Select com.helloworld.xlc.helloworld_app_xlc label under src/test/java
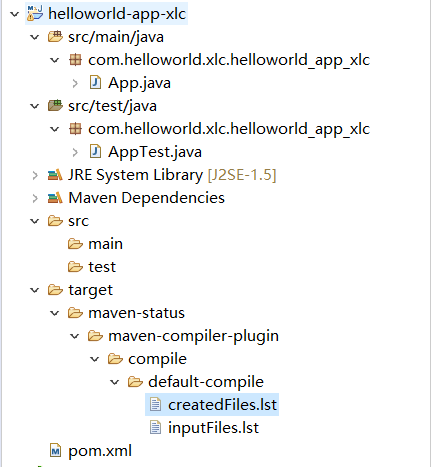 (x=229, y=129)
